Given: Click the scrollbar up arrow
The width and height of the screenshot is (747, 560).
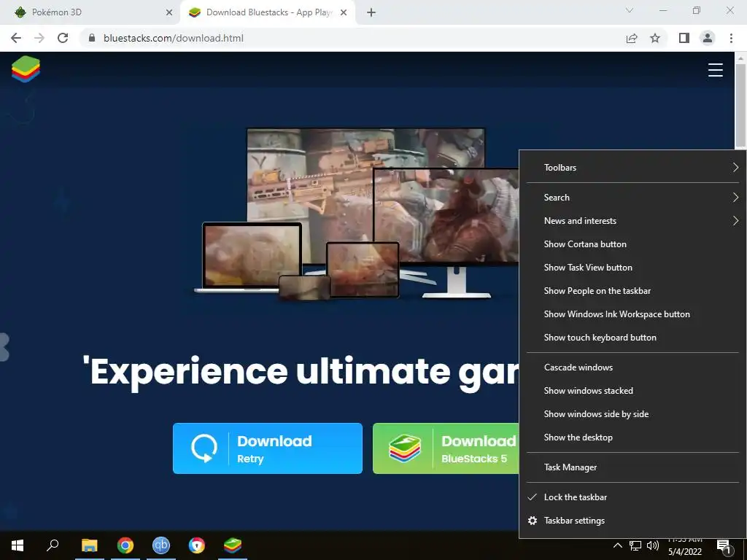Looking at the screenshot, I should click(x=740, y=58).
